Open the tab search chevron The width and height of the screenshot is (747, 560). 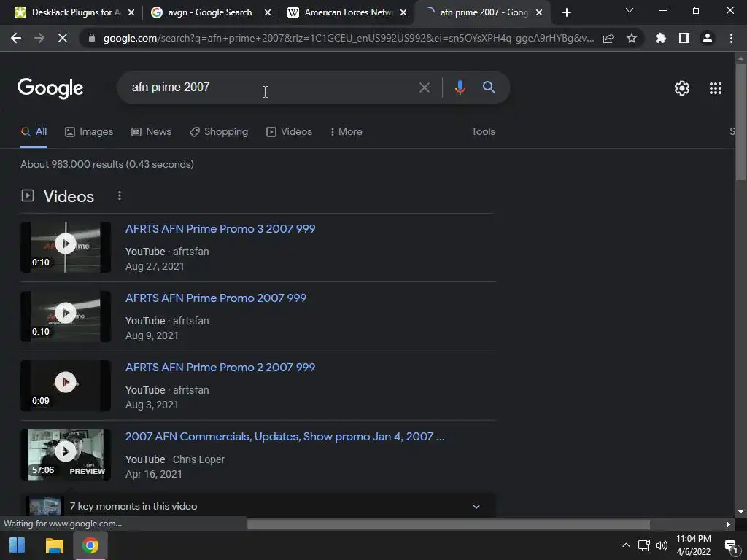click(x=630, y=10)
